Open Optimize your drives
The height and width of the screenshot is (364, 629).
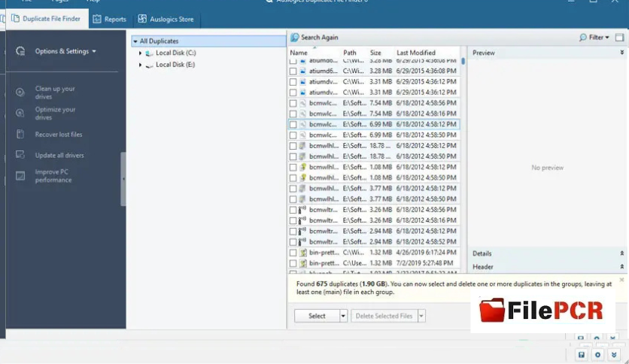click(55, 114)
